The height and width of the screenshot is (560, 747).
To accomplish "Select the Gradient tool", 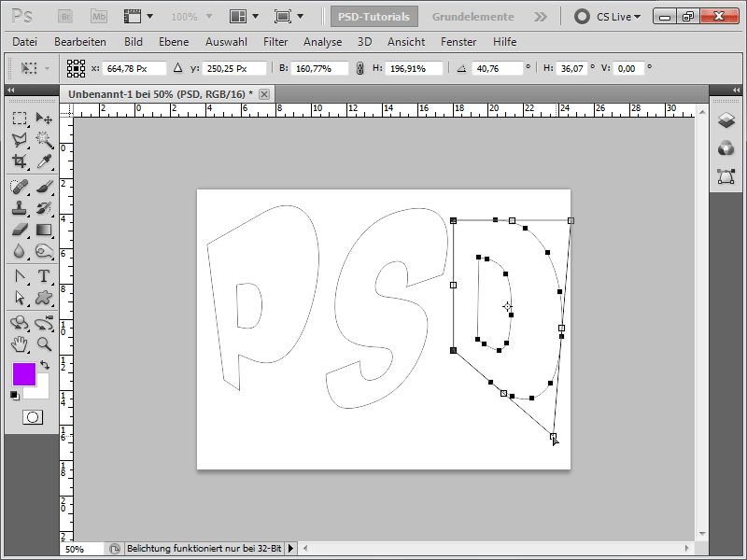I will pos(44,230).
